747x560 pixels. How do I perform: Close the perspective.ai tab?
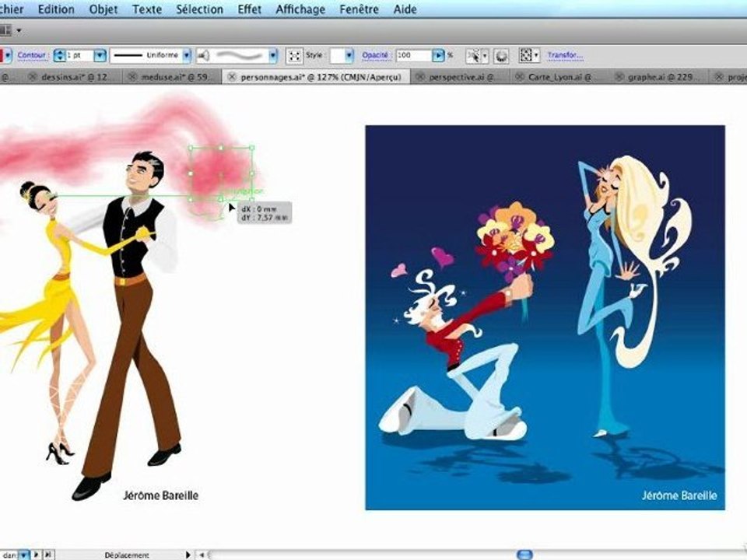pos(420,77)
